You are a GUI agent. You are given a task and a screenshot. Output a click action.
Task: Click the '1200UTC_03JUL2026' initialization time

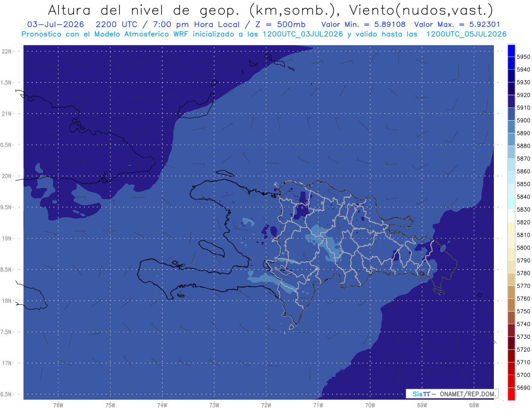coord(302,34)
